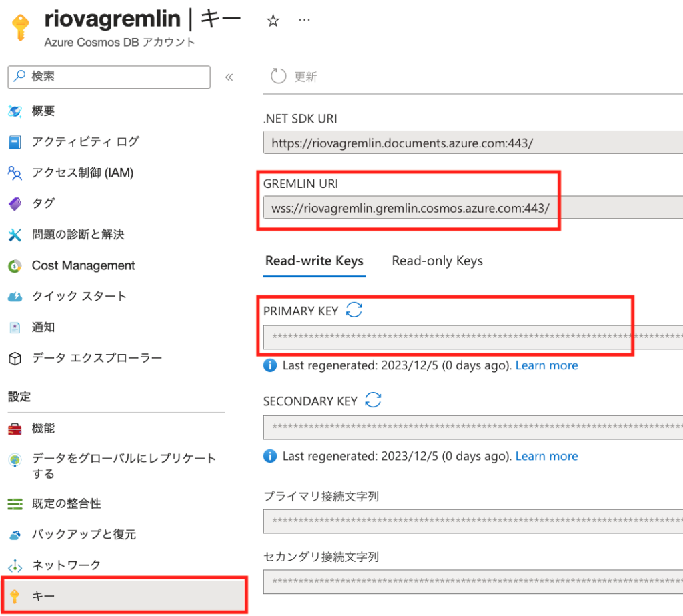Go to アクセス制御 (IAM) page

(83, 173)
